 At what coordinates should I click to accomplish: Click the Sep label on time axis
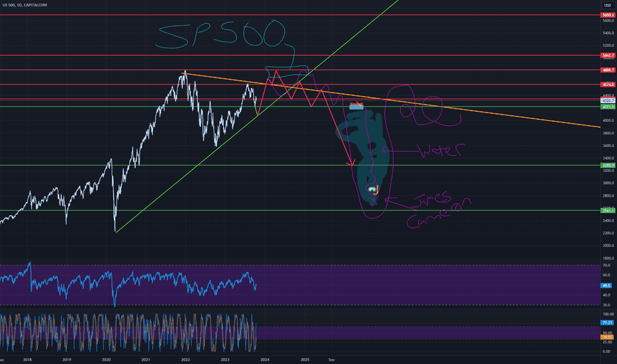click(331, 359)
